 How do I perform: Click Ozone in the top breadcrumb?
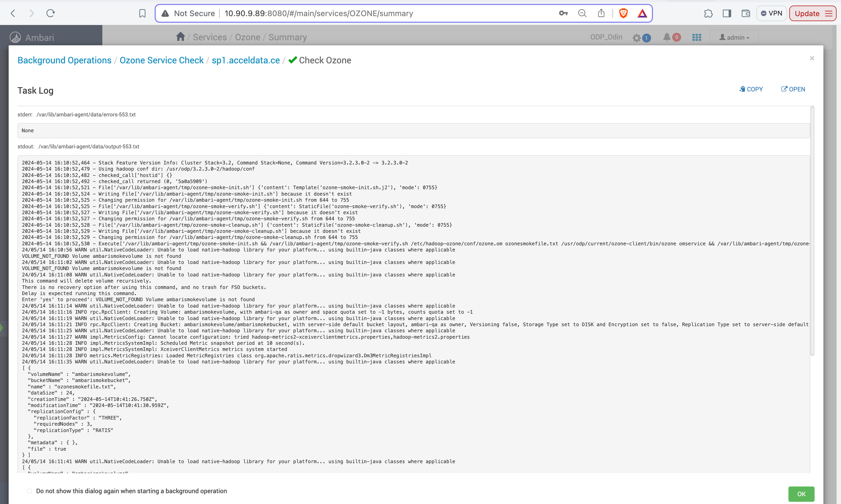tap(248, 37)
